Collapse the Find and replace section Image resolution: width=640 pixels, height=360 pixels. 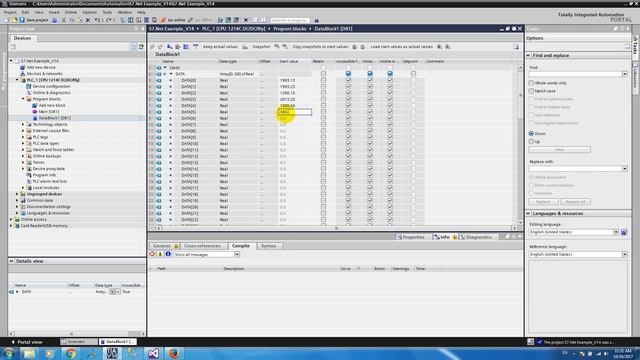pyautogui.click(x=529, y=55)
